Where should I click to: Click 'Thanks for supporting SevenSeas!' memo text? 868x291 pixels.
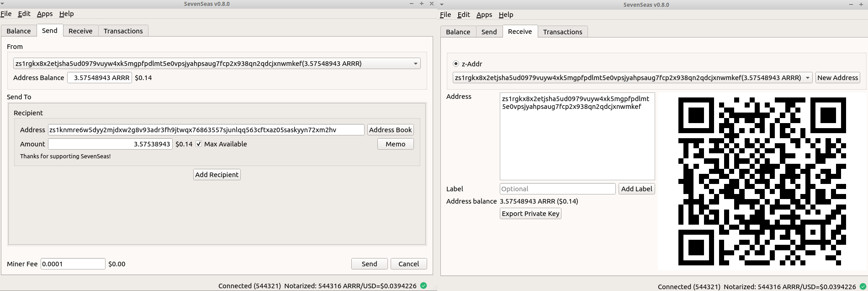coord(65,156)
